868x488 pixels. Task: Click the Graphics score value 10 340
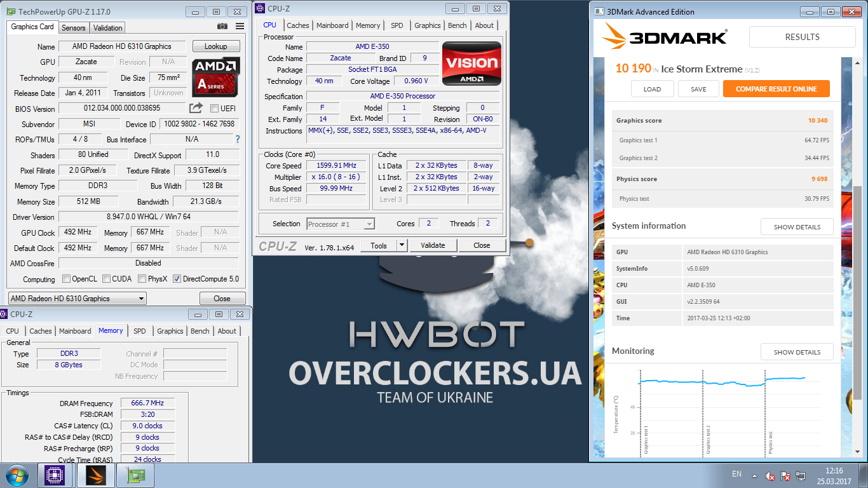(x=817, y=120)
